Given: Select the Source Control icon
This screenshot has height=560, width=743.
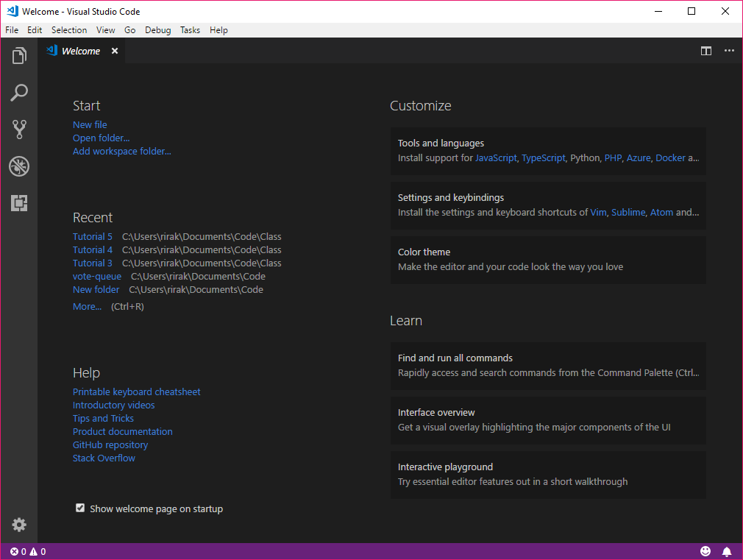Looking at the screenshot, I should pos(18,129).
